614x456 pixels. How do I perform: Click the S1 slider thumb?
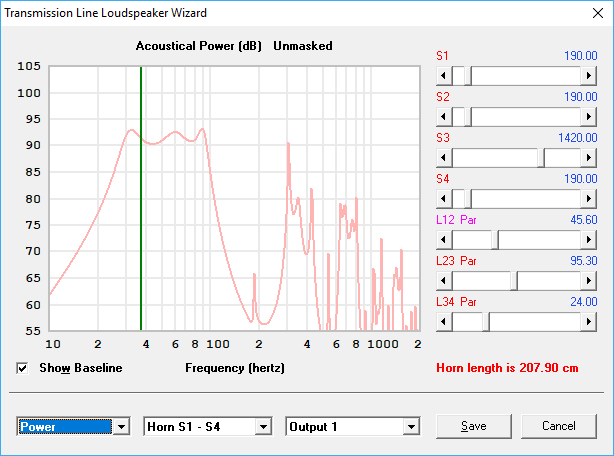pyautogui.click(x=468, y=76)
